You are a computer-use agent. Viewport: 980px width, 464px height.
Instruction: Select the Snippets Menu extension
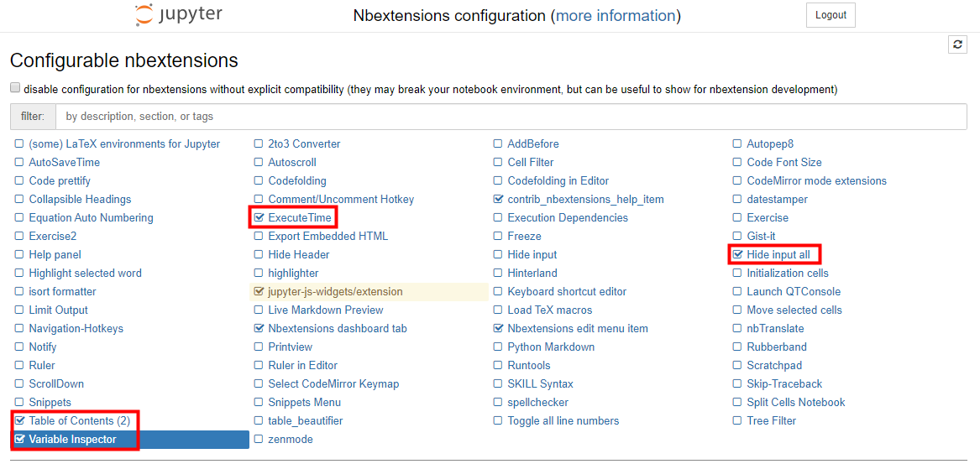[x=304, y=402]
